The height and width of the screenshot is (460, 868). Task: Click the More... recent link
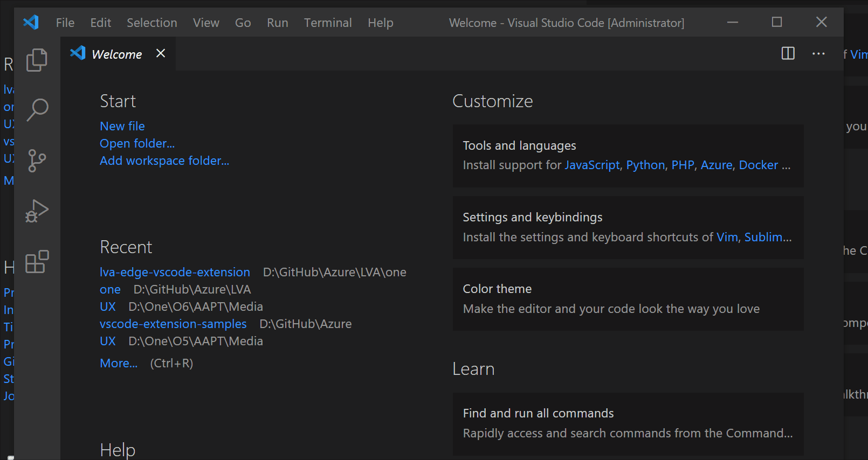coord(119,363)
